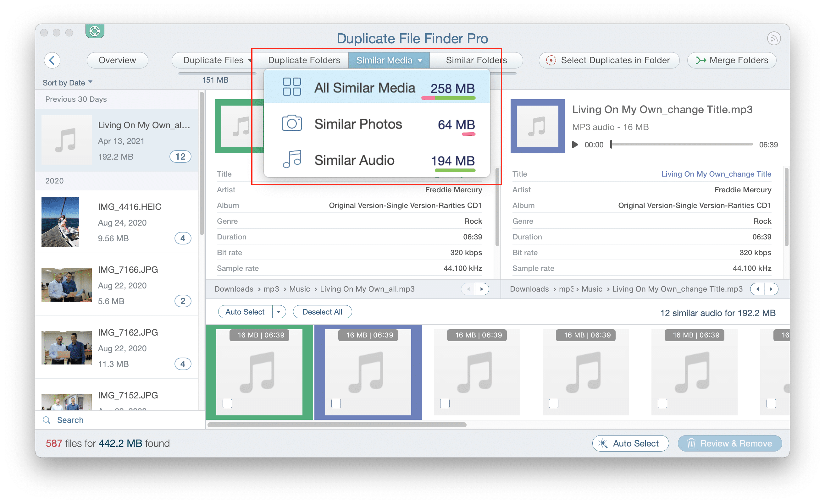
Task: Show previous path in left preview
Action: (x=468, y=289)
